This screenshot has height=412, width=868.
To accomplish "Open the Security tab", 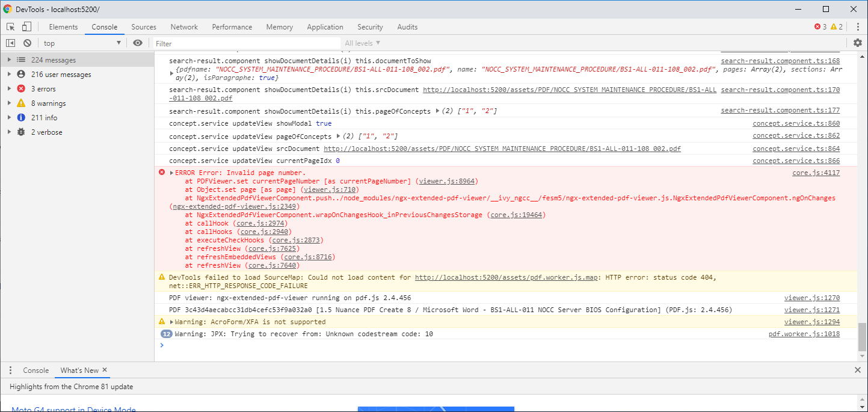I will pos(370,26).
